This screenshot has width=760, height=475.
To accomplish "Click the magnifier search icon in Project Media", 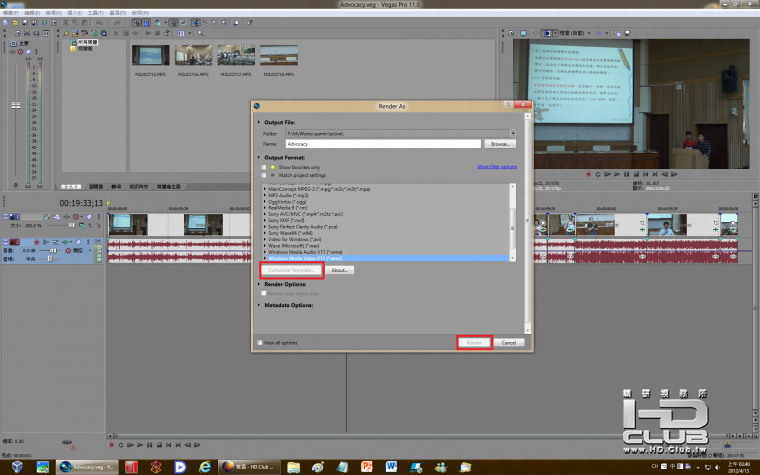I will (200, 33).
